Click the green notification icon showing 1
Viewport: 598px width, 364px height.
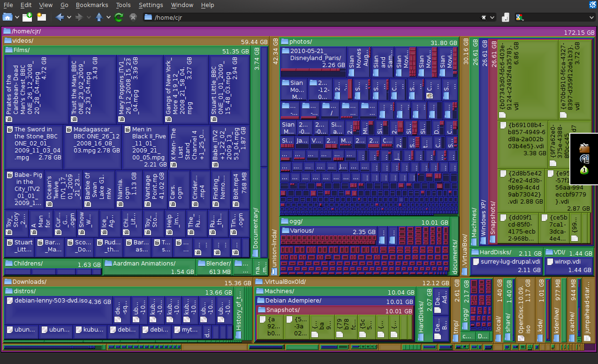point(584,170)
